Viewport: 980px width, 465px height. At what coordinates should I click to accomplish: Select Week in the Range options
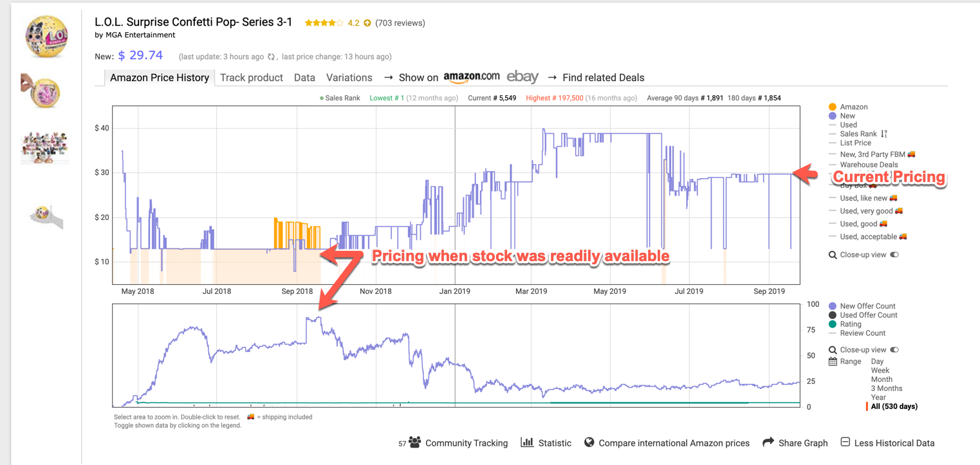[x=880, y=370]
